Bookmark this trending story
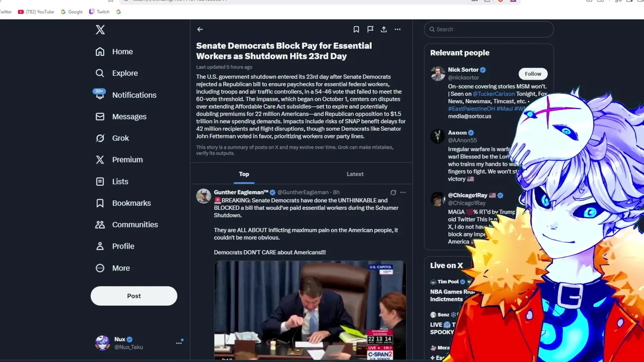Image resolution: width=644 pixels, height=362 pixels. (x=356, y=29)
